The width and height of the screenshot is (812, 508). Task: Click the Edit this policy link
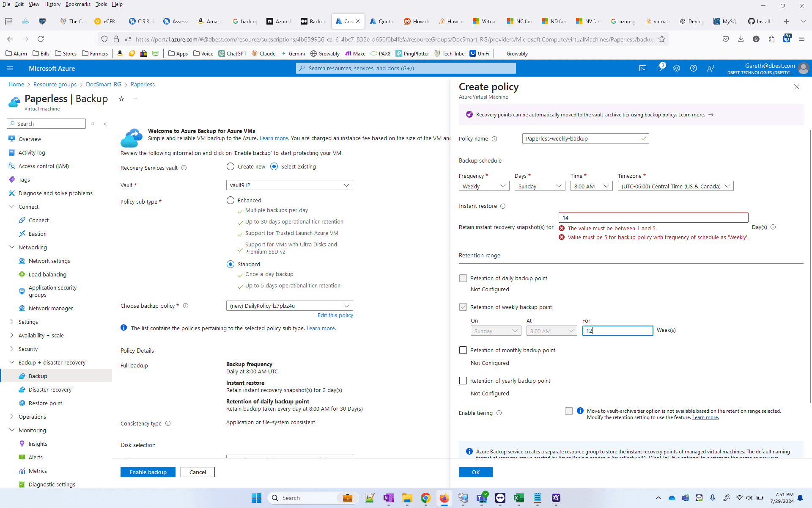click(335, 315)
